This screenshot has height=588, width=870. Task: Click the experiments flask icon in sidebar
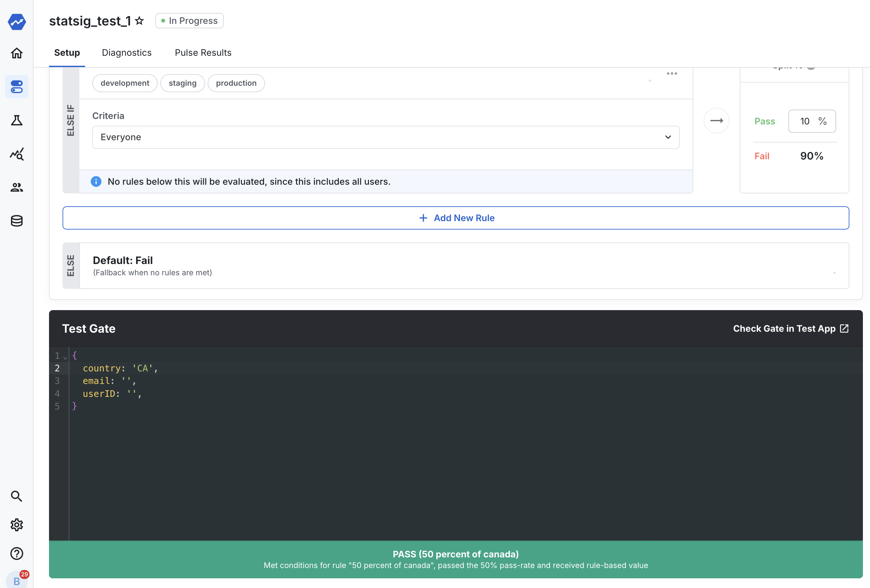point(18,120)
